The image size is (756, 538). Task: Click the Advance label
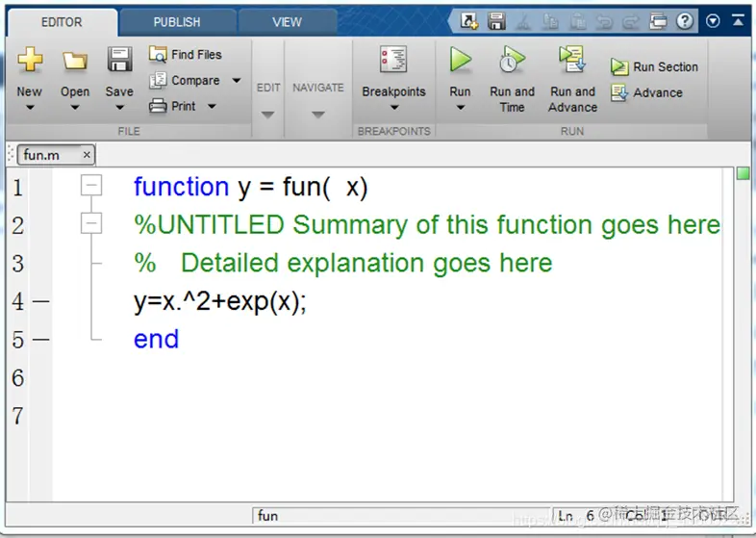pyautogui.click(x=658, y=92)
